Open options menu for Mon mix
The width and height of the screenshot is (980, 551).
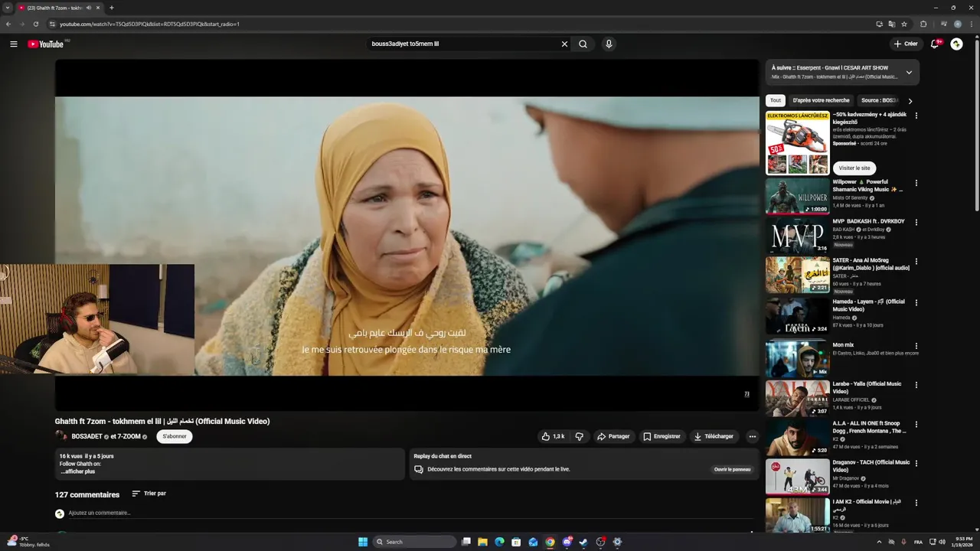(916, 346)
